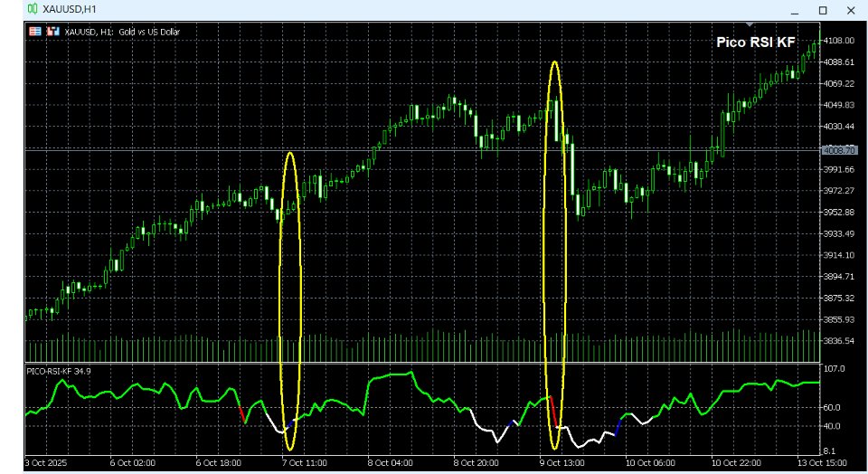Maximize the XAUUSD,H1 chart window
This screenshot has width=868, height=474.
click(823, 11)
